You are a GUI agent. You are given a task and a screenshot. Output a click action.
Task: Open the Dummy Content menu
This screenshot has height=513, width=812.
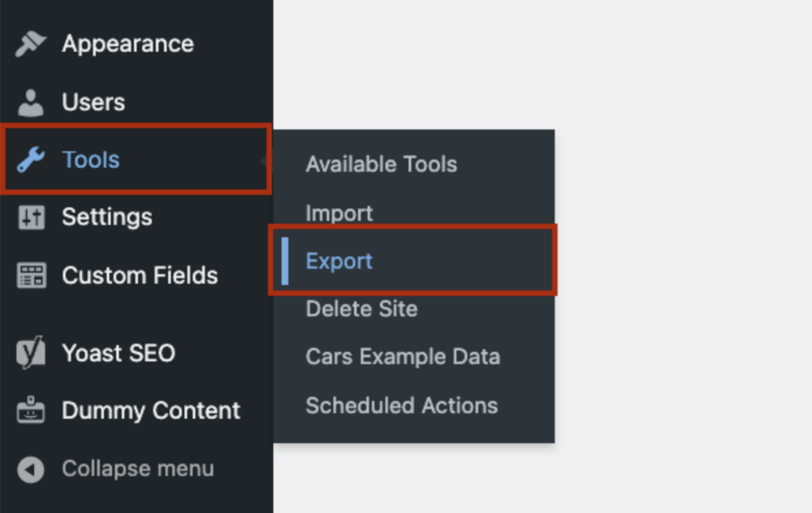[x=150, y=411]
